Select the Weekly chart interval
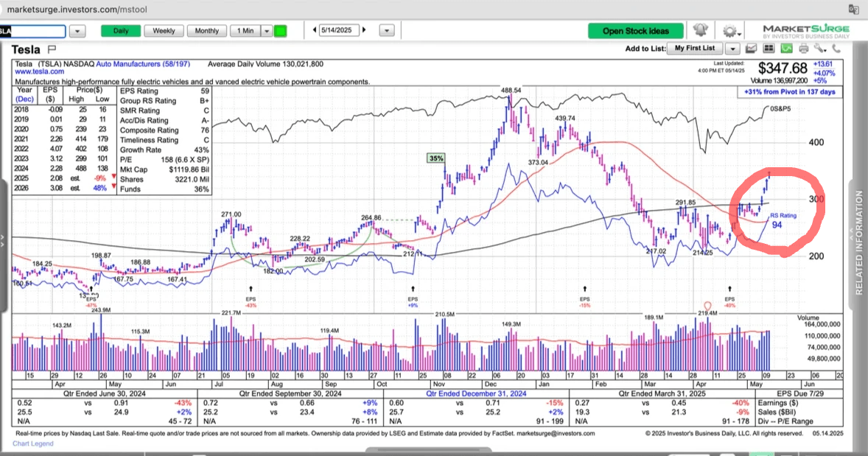 coord(164,31)
